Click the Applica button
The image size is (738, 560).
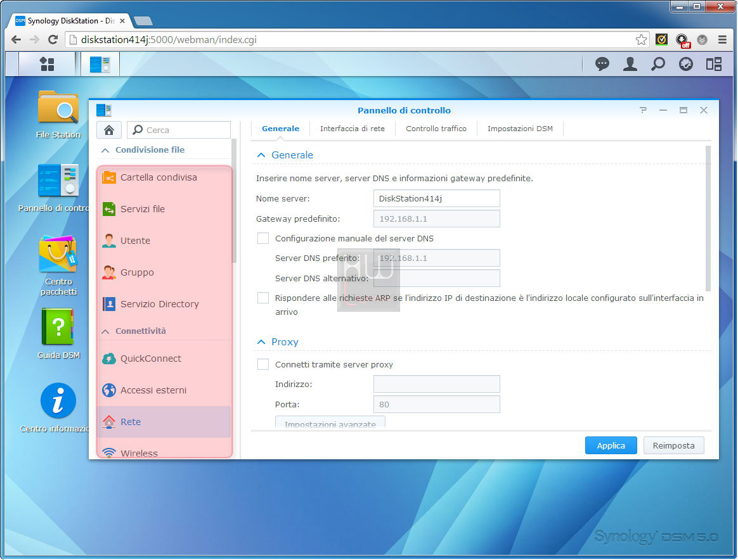[611, 445]
